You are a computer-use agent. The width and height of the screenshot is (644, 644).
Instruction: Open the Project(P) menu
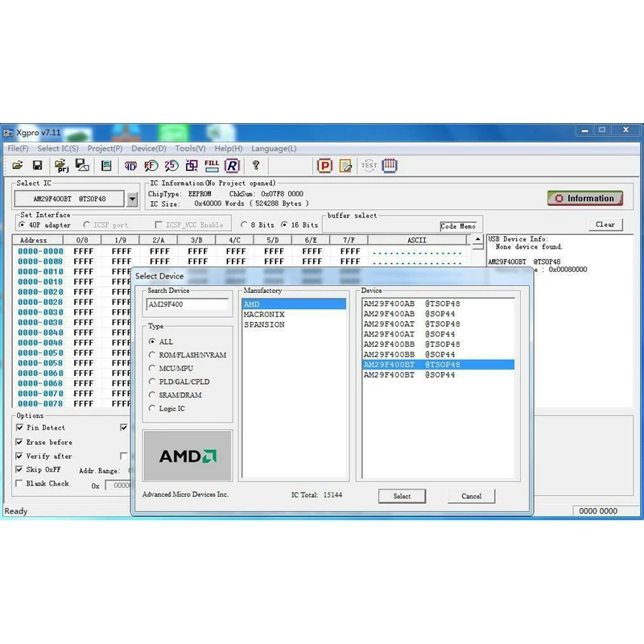pos(105,149)
